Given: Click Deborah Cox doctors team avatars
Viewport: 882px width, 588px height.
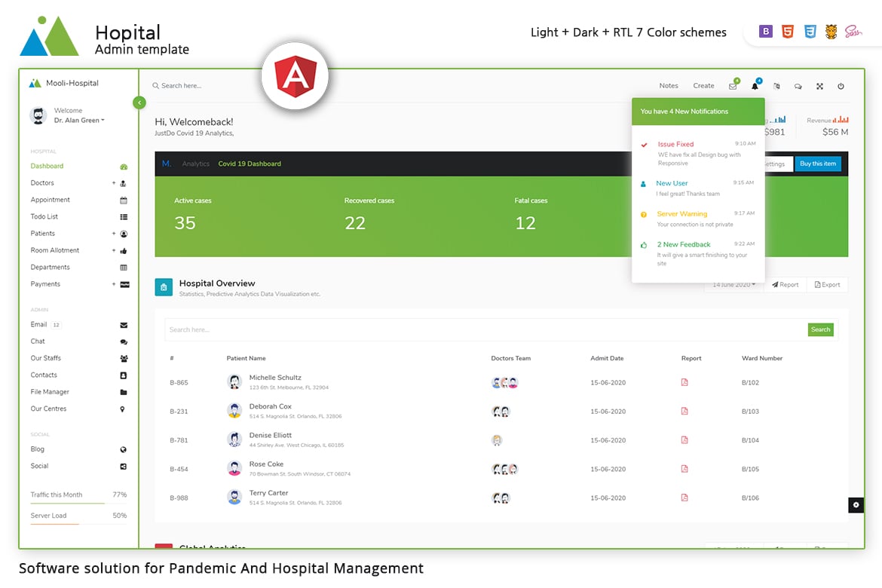Looking at the screenshot, I should [x=501, y=412].
